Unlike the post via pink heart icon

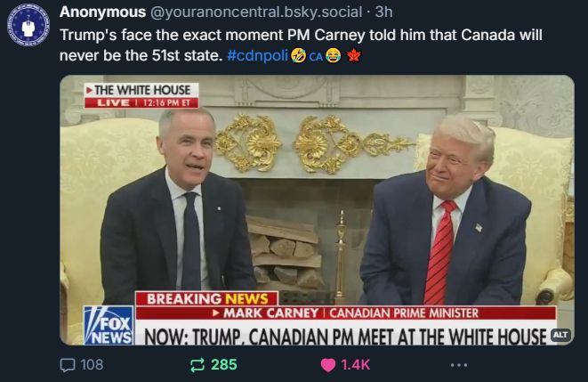(x=328, y=365)
